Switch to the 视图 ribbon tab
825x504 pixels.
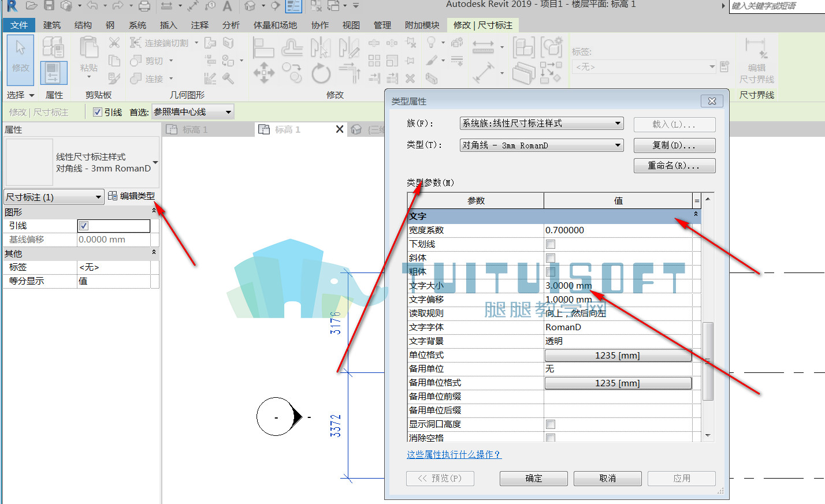click(x=351, y=25)
